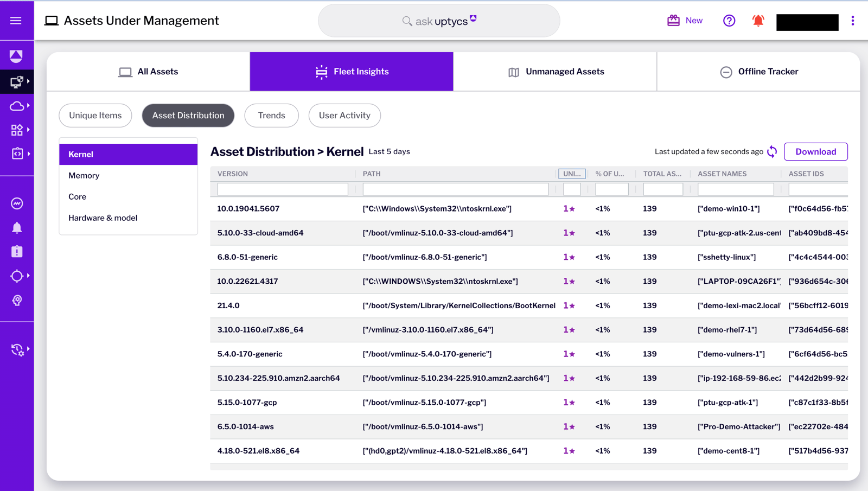Open the clipboard exclamation sidebar icon
The width and height of the screenshot is (868, 491).
pos(17,252)
